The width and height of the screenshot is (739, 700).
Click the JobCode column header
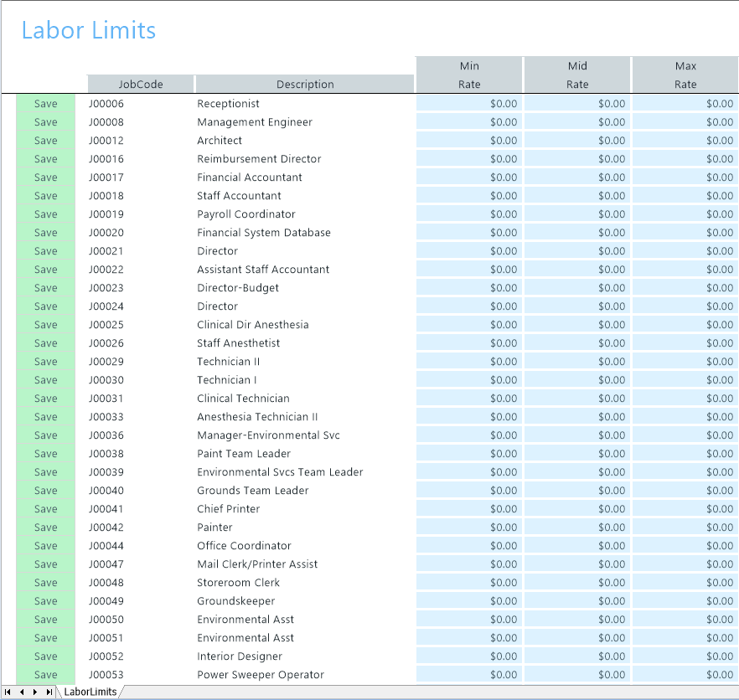click(141, 84)
